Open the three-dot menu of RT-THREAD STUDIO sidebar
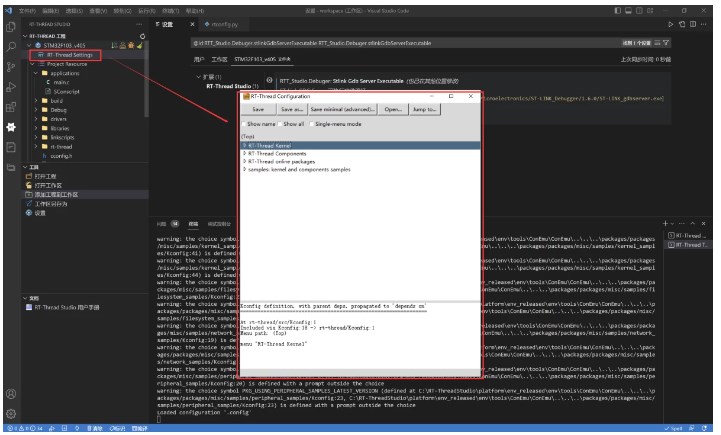The image size is (721, 435). 139,24
